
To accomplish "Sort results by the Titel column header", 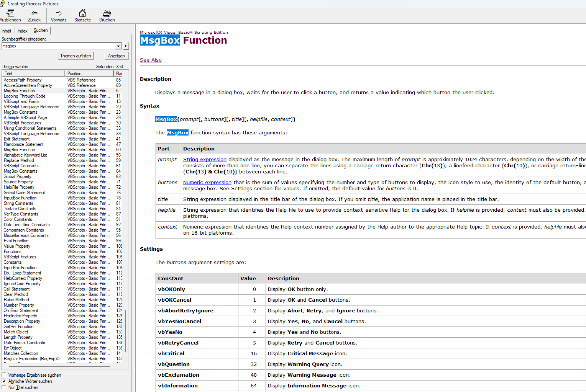I will click(33, 73).
